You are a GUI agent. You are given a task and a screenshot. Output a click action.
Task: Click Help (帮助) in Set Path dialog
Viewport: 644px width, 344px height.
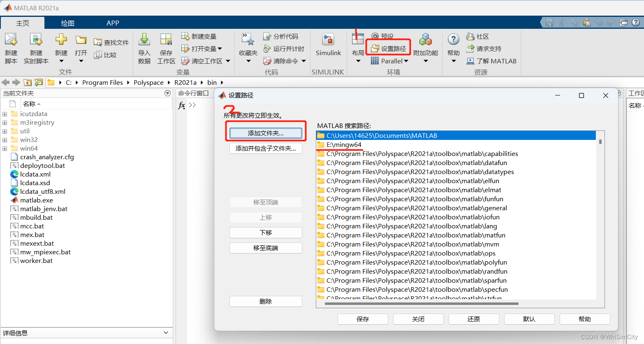[585, 319]
